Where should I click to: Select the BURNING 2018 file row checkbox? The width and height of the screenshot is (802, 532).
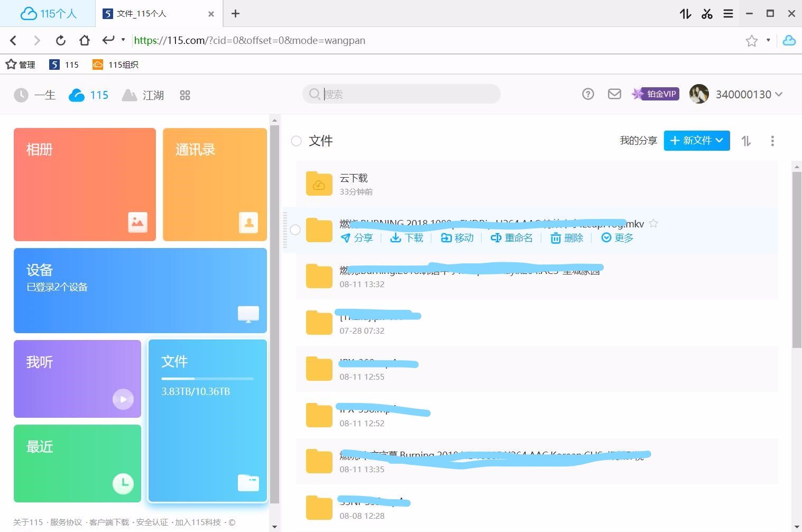coord(296,230)
